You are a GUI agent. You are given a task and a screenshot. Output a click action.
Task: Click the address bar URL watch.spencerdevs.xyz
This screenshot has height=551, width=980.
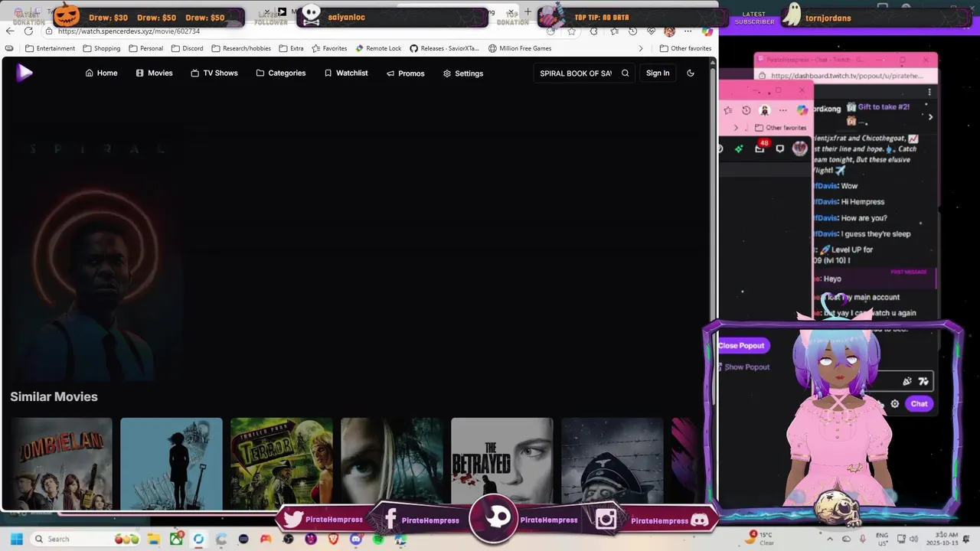click(129, 31)
